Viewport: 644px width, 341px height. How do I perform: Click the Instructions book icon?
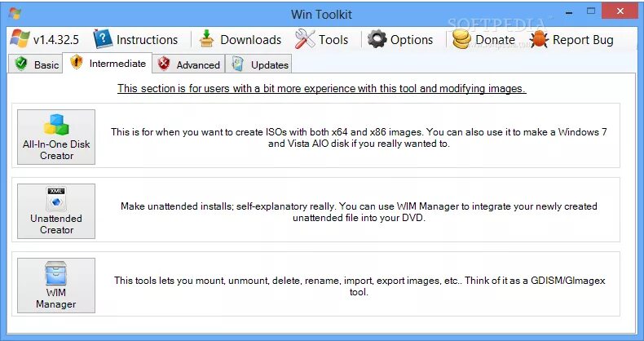tap(103, 39)
